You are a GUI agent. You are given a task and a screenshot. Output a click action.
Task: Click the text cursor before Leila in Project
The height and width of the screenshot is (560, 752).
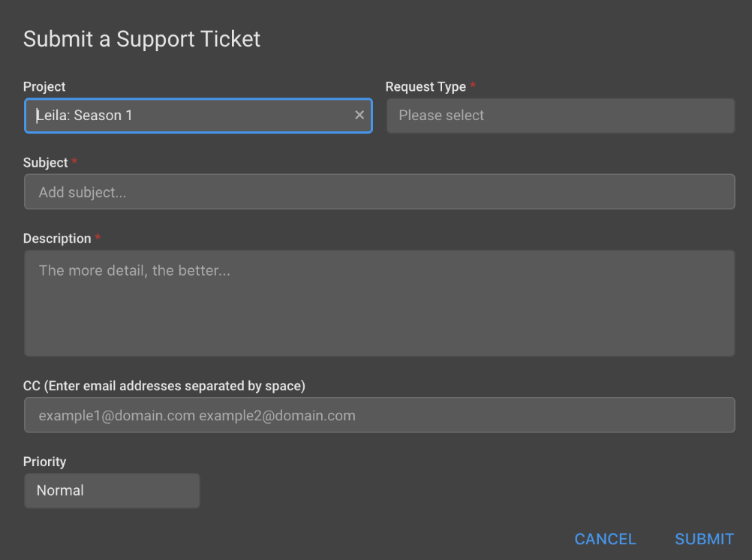38,116
